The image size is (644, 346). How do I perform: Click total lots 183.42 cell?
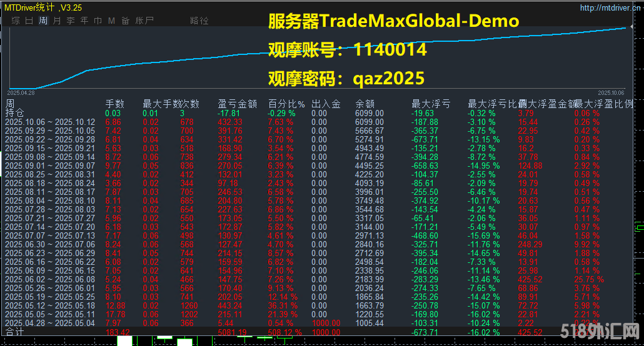pos(118,332)
